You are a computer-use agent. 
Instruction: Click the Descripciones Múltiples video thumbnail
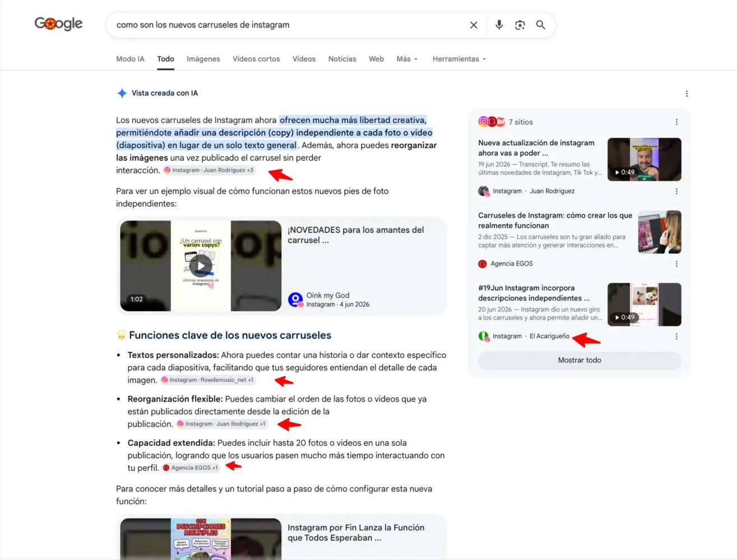pyautogui.click(x=201, y=539)
